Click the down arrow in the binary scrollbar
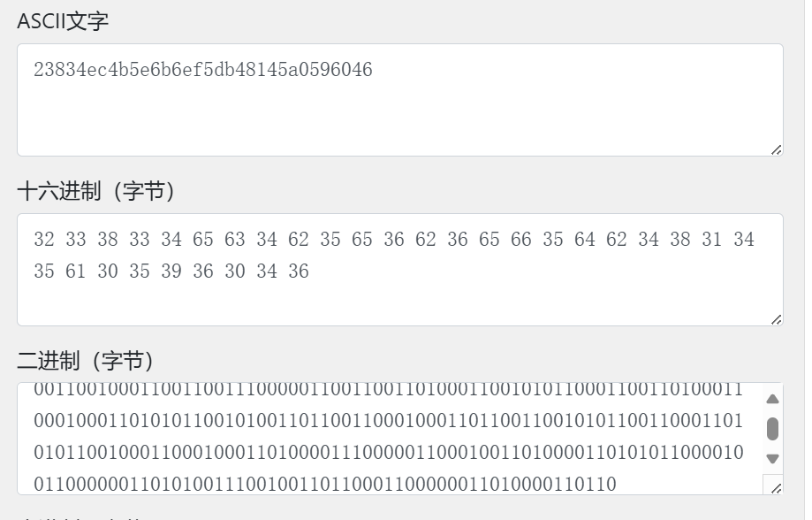Image resolution: width=812 pixels, height=520 pixels. tap(772, 459)
